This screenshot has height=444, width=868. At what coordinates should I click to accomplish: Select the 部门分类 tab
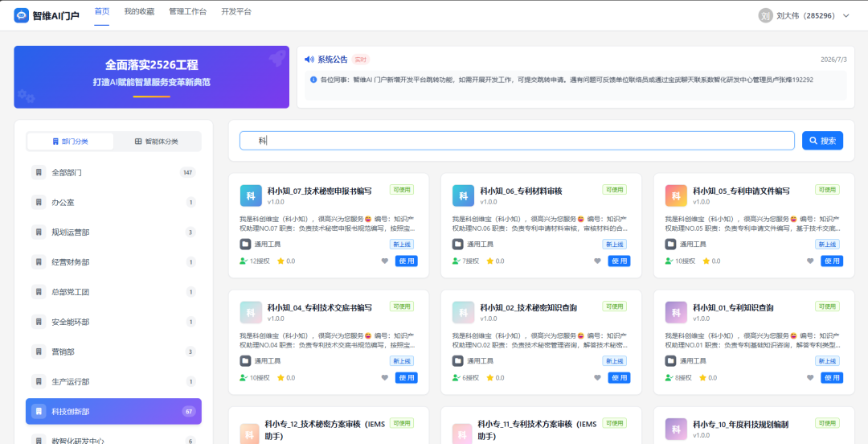(70, 142)
